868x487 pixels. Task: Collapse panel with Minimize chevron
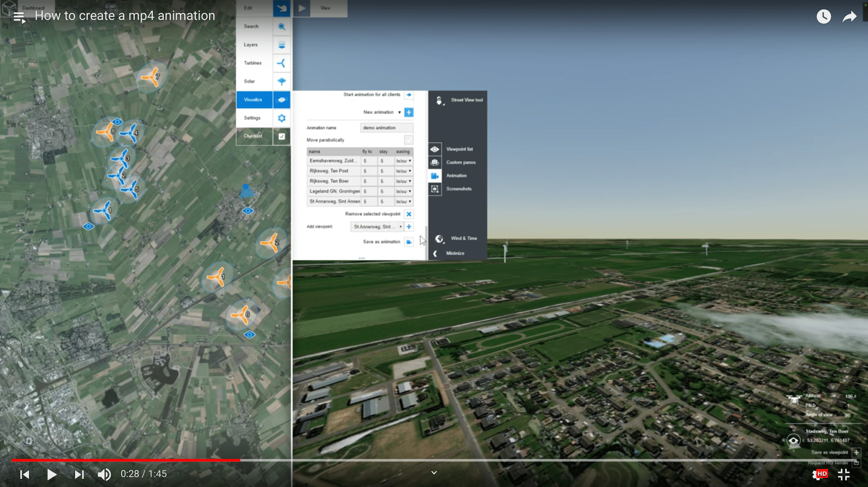pyautogui.click(x=435, y=253)
